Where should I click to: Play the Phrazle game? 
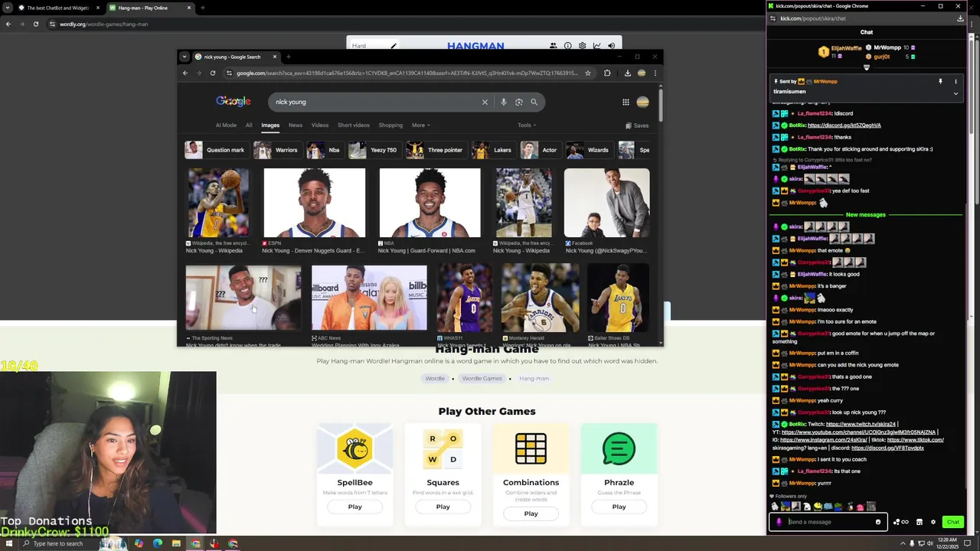pos(619,507)
